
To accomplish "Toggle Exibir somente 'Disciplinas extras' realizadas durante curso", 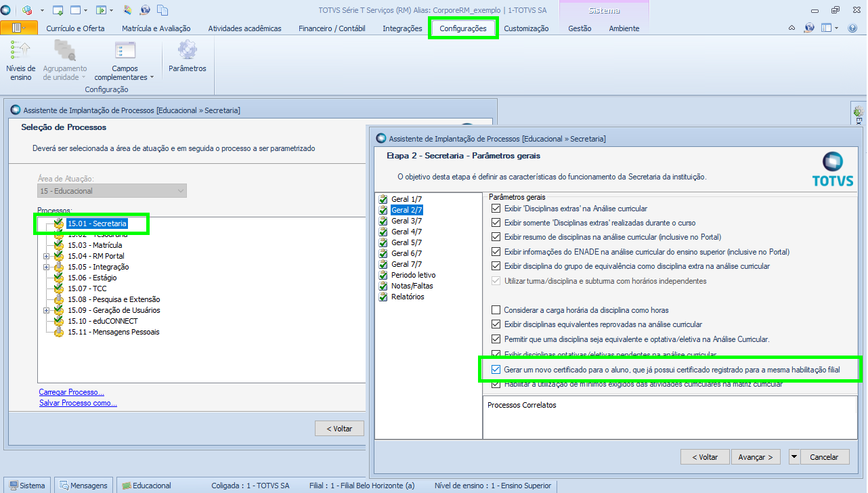I will click(x=496, y=223).
